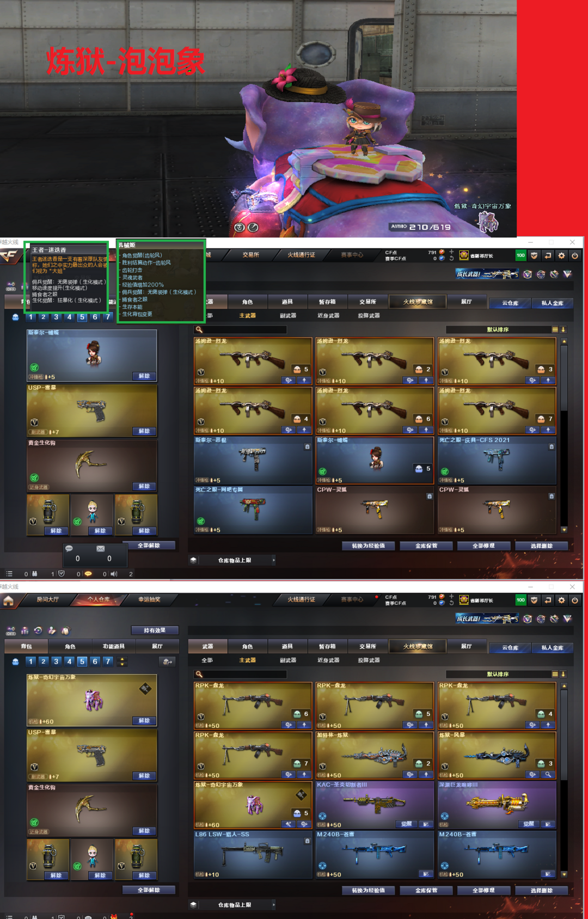Screen dimensions: 588x919
Task: Click 私人金库 button in lower window
Action: point(552,648)
